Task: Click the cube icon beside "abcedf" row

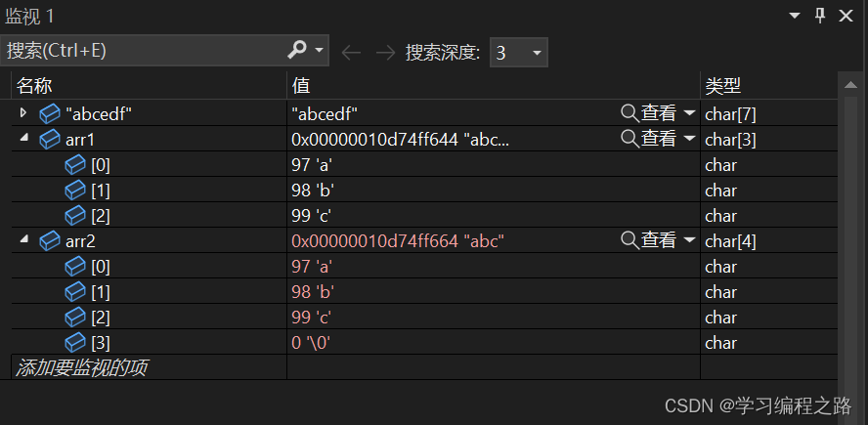Action: point(50,114)
